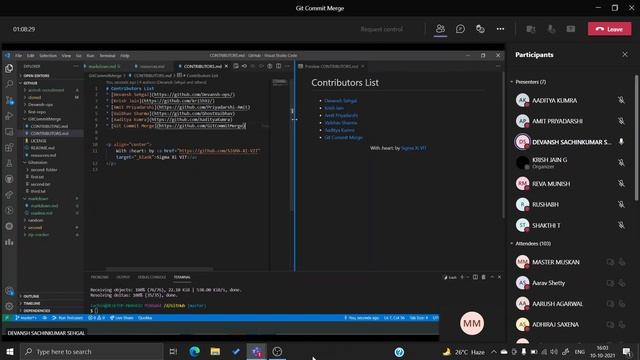Toggle the mic icon for ADHIRAJ SAXENA
640x360 pixels.
click(622, 324)
